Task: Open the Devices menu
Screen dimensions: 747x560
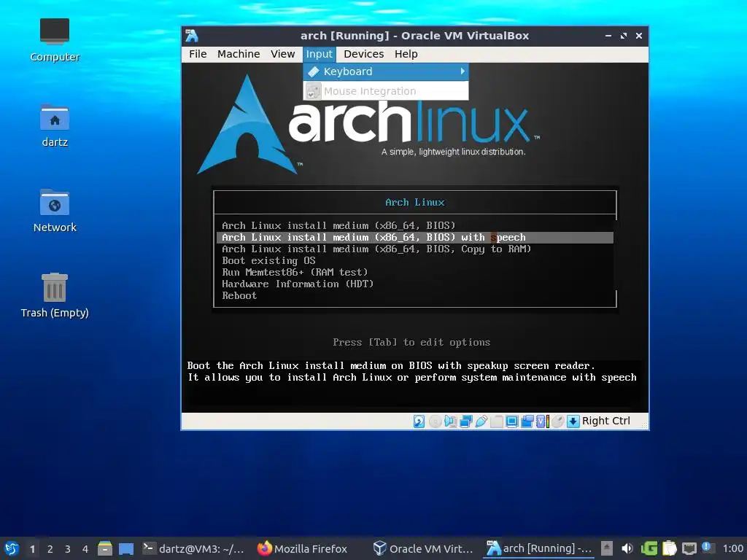Action: click(363, 54)
